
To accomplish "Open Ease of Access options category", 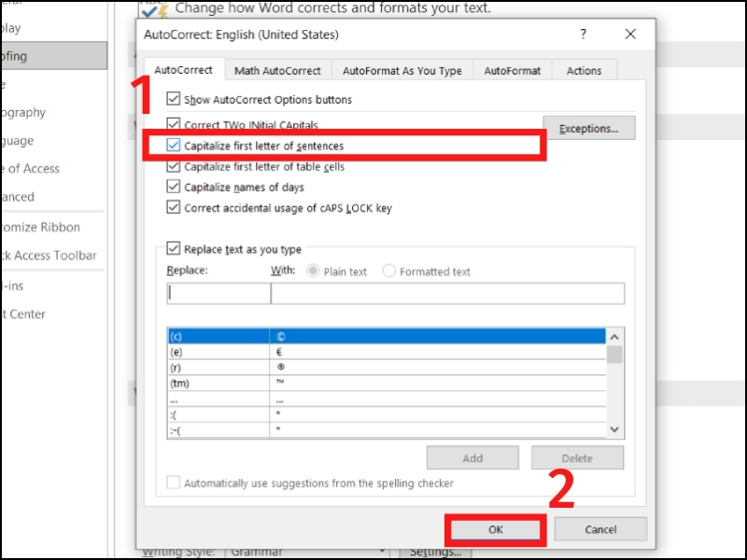I will click(30, 169).
